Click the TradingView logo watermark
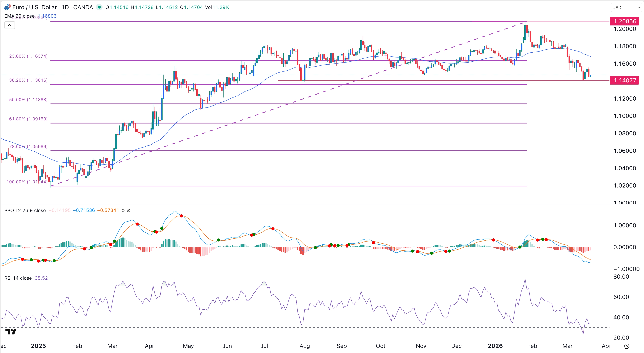 (x=11, y=332)
